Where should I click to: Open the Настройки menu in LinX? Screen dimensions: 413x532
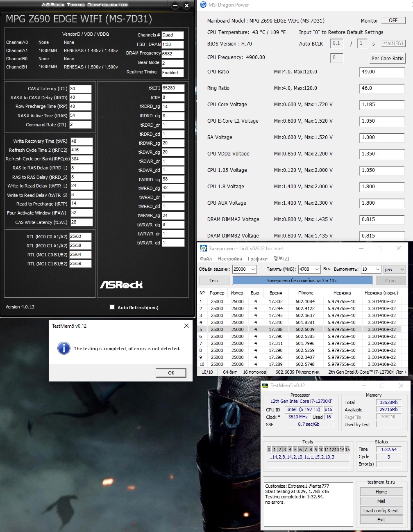point(230,259)
